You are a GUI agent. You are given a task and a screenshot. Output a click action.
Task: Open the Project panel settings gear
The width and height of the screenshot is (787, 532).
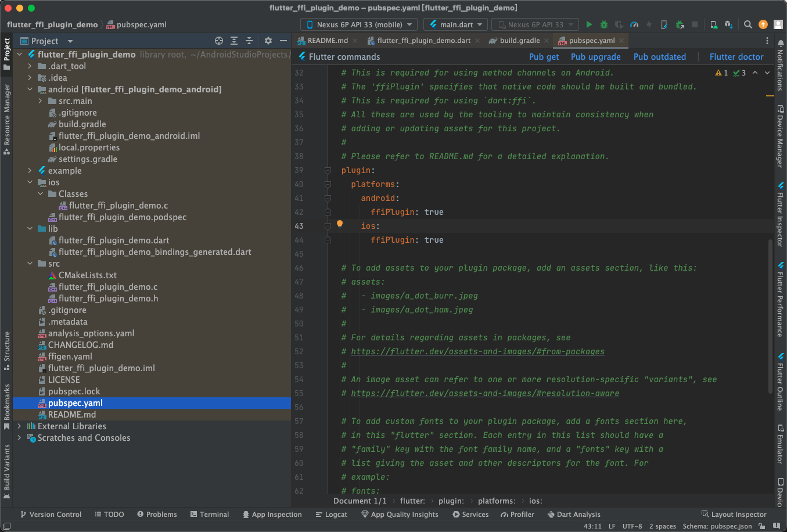coord(267,41)
